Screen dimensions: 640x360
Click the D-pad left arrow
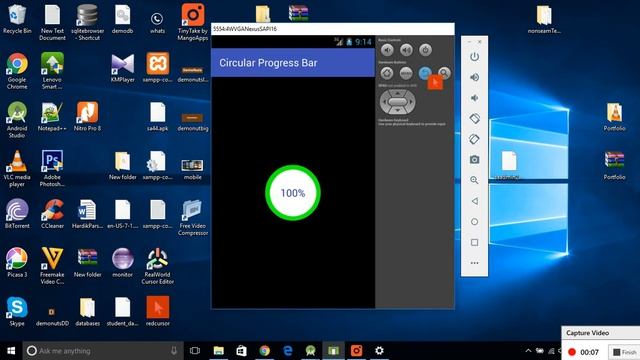click(383, 102)
